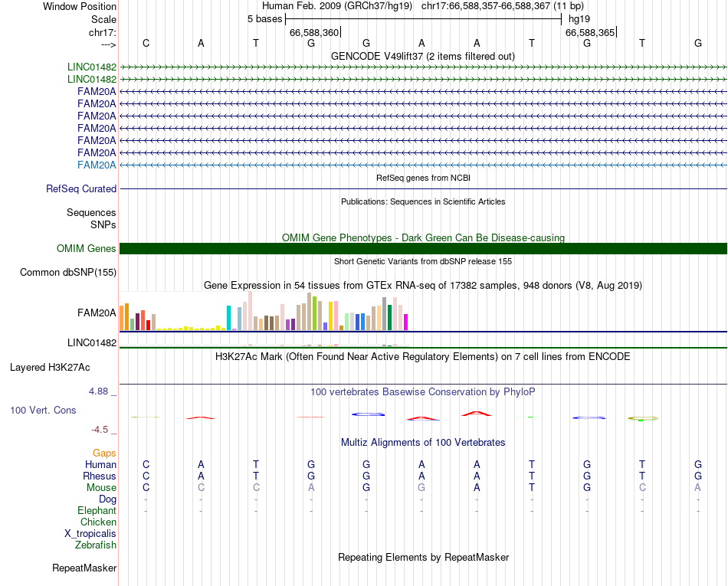Click the olive-yellow T conservation glyph
The height and width of the screenshot is (586, 728).
[x=643, y=418]
